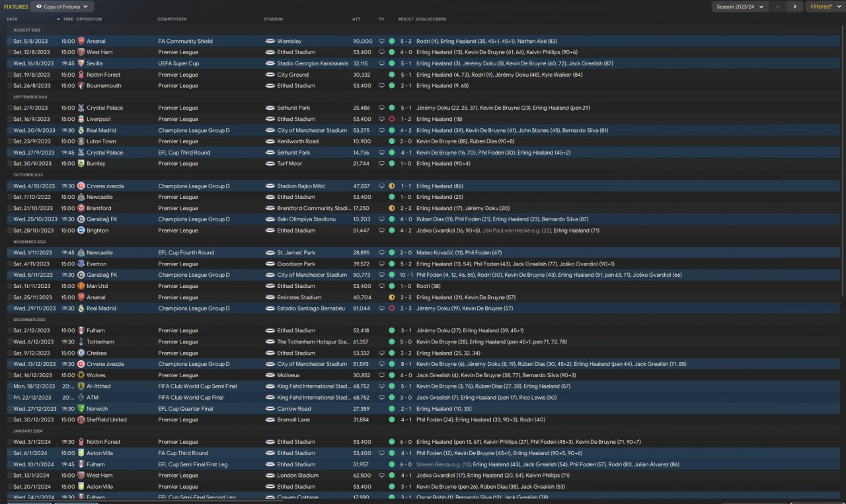Click the 90,000 attendance value
The width and height of the screenshot is (846, 504).
[362, 42]
